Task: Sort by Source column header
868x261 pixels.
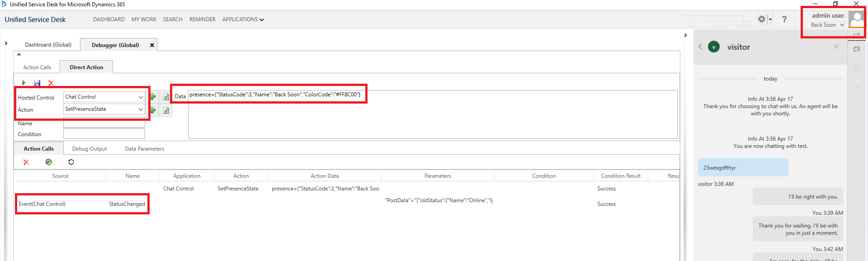Action: coord(60,176)
